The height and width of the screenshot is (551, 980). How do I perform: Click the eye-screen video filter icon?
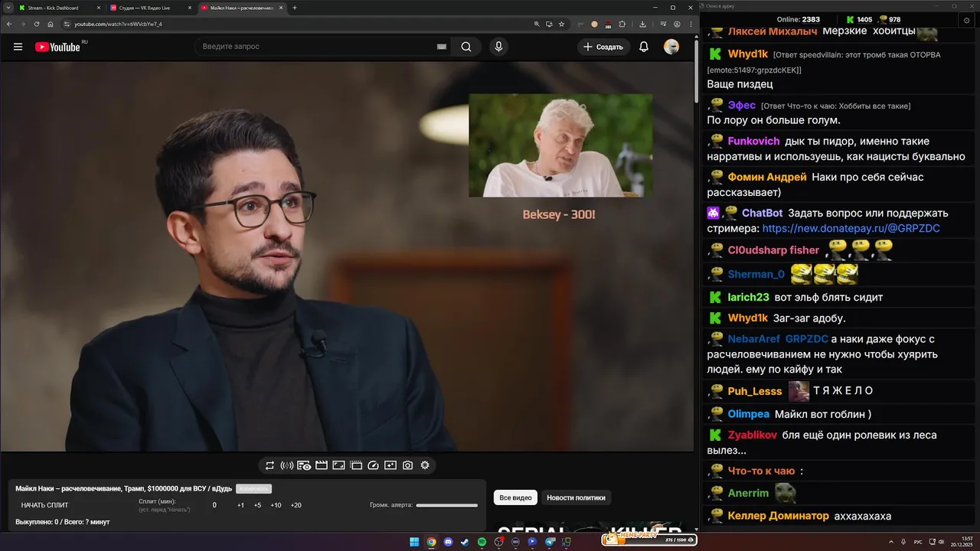point(304,465)
